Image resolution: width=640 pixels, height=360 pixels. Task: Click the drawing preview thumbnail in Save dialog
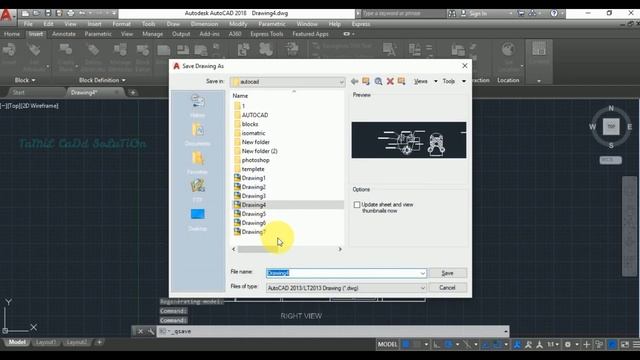(x=409, y=140)
